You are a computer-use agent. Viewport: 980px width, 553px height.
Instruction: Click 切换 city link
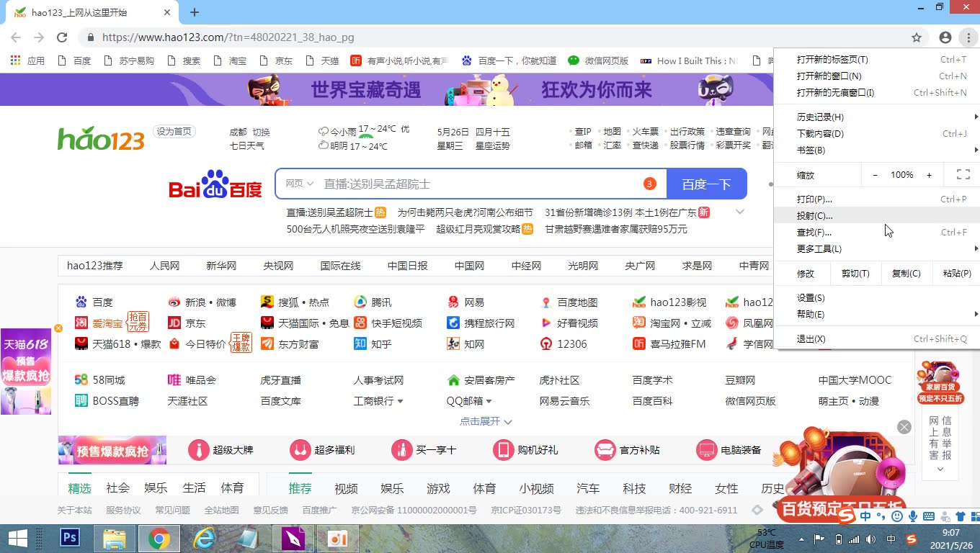click(x=261, y=132)
